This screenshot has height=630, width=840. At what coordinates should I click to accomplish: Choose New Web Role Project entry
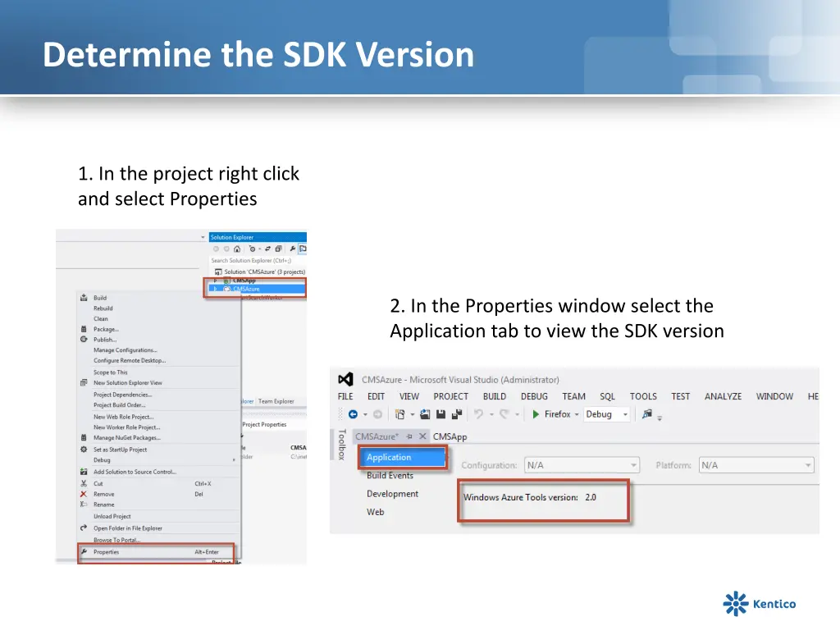pyautogui.click(x=123, y=417)
